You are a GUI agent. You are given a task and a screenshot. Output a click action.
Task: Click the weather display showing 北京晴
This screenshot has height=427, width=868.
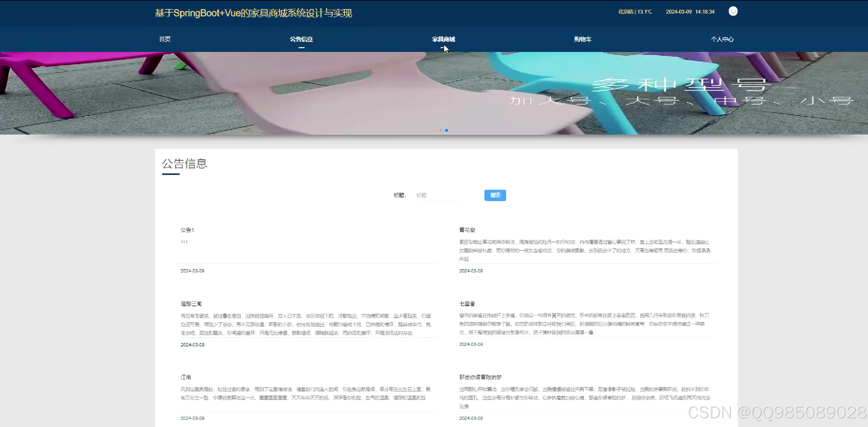click(635, 11)
